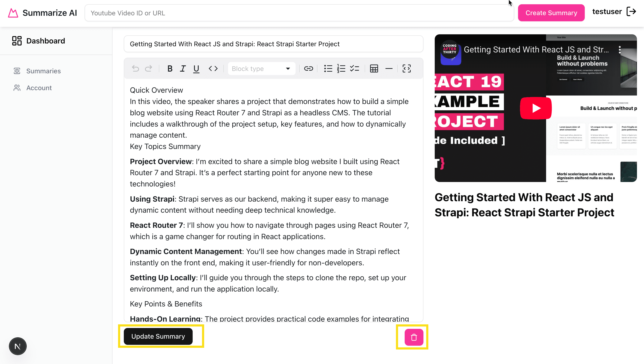Screen dimensions: 644x364
Task: Insert a numbered list
Action: point(341,68)
